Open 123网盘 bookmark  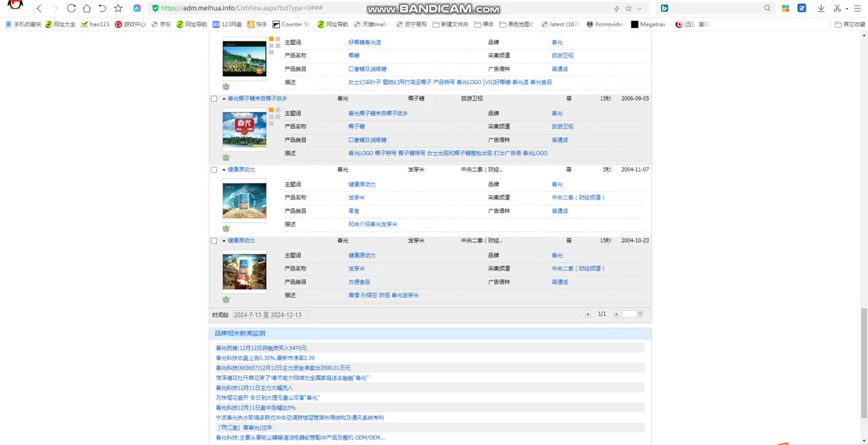pyautogui.click(x=227, y=24)
